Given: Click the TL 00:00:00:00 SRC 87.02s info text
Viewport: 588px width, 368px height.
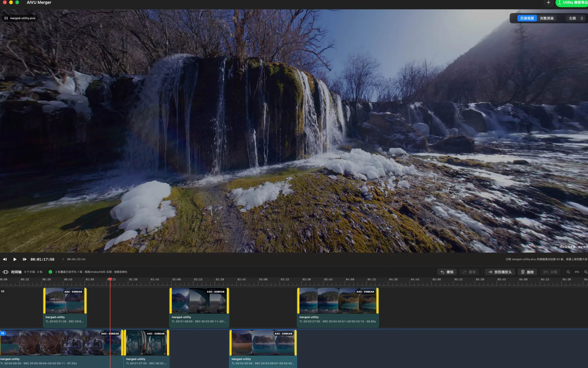Looking at the screenshot, I should (x=38, y=363).
